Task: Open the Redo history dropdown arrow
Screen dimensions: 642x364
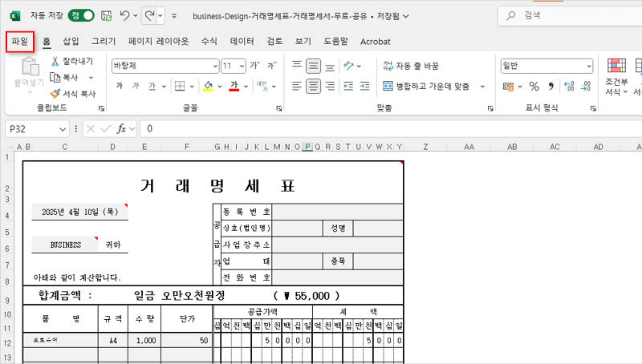Action: 160,16
